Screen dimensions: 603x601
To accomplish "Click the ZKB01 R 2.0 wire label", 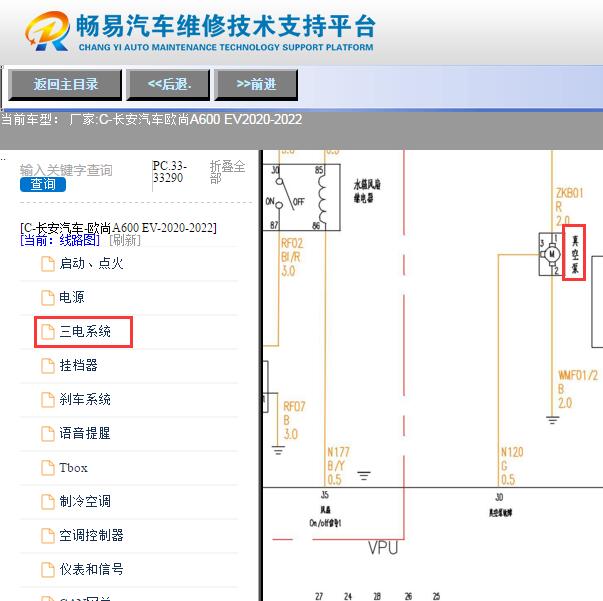I will point(570,207).
